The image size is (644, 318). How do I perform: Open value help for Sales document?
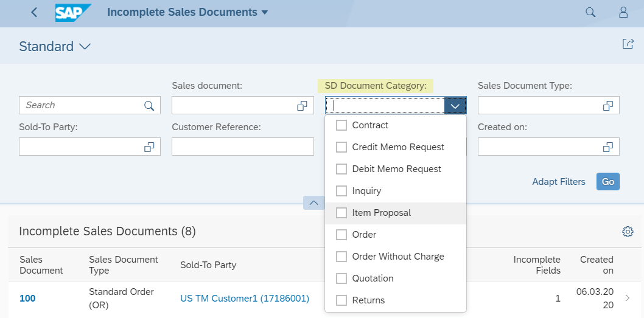tap(302, 106)
